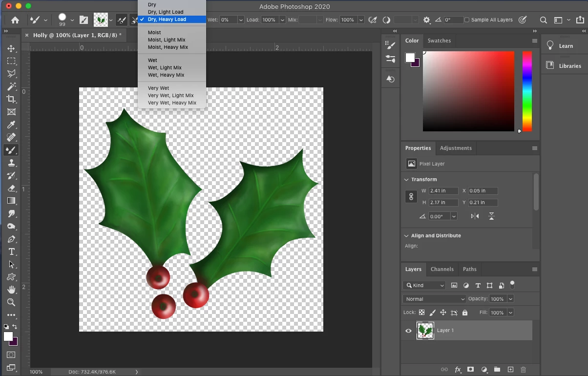This screenshot has height=376, width=588.
Task: Switch to the Swatches tab
Action: pos(439,41)
